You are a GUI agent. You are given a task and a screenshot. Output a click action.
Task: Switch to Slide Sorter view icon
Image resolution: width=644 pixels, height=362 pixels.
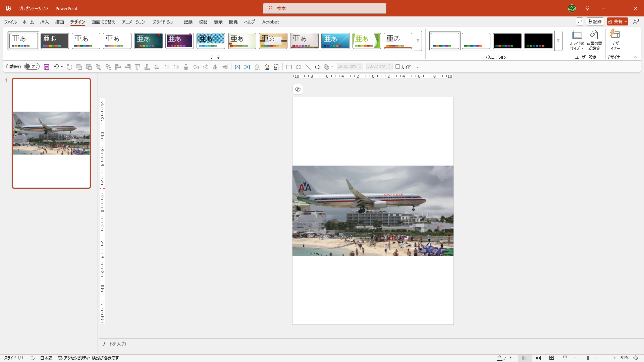point(538,358)
